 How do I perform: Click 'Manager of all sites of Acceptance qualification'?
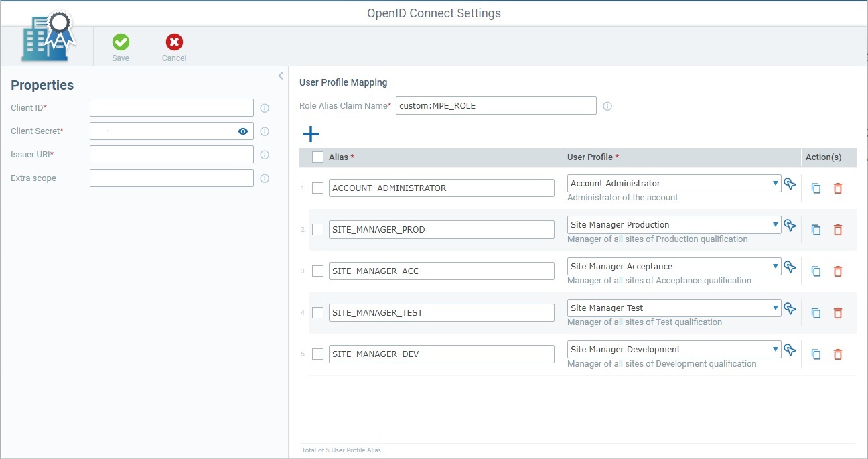point(659,281)
